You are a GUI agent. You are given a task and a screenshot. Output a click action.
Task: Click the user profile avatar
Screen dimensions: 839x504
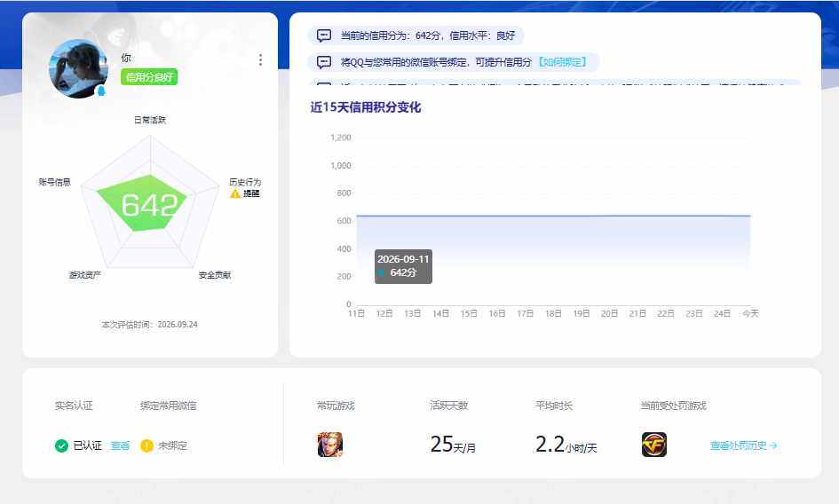click(x=78, y=68)
